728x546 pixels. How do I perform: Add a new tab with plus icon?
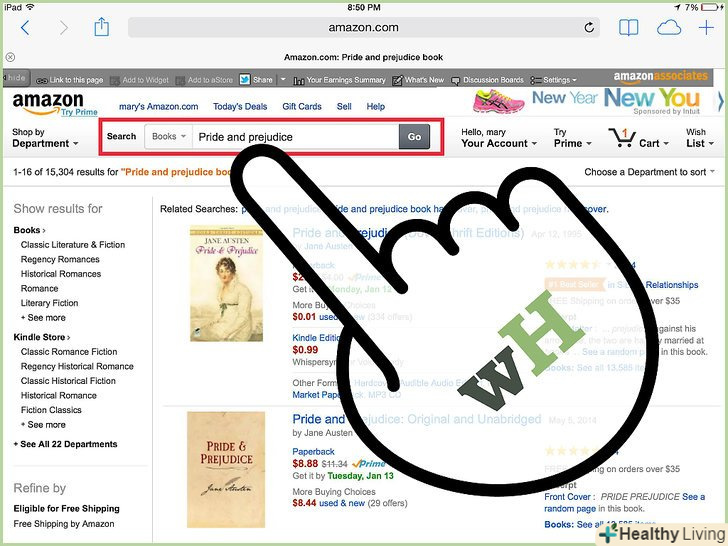pos(706,28)
